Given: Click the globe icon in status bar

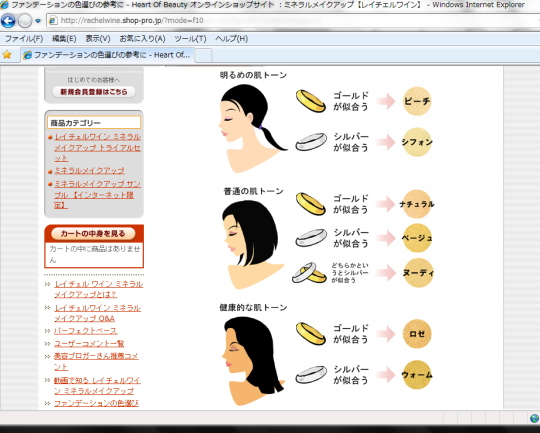Looking at the screenshot, I should point(534,418).
